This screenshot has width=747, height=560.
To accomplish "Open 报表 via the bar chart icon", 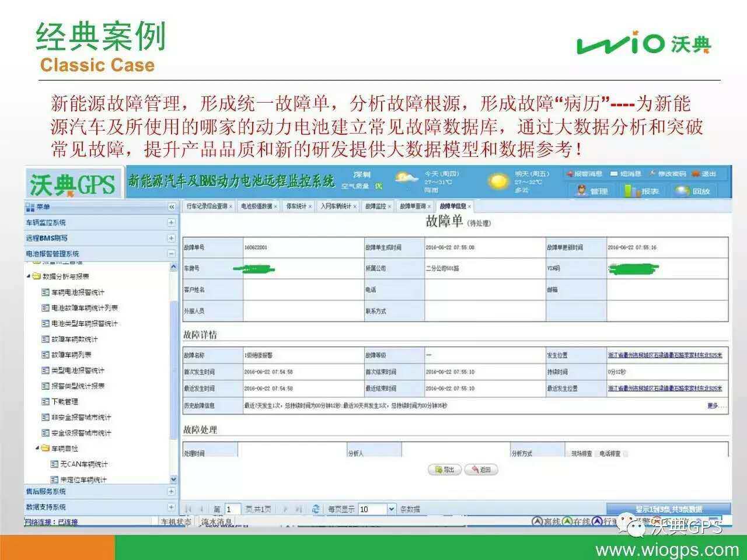I will 632,191.
